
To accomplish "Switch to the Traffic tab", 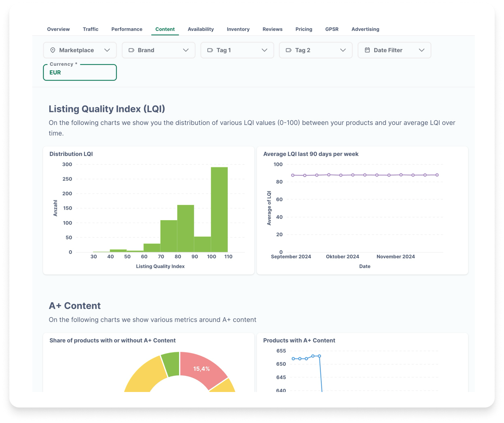I will [x=91, y=29].
